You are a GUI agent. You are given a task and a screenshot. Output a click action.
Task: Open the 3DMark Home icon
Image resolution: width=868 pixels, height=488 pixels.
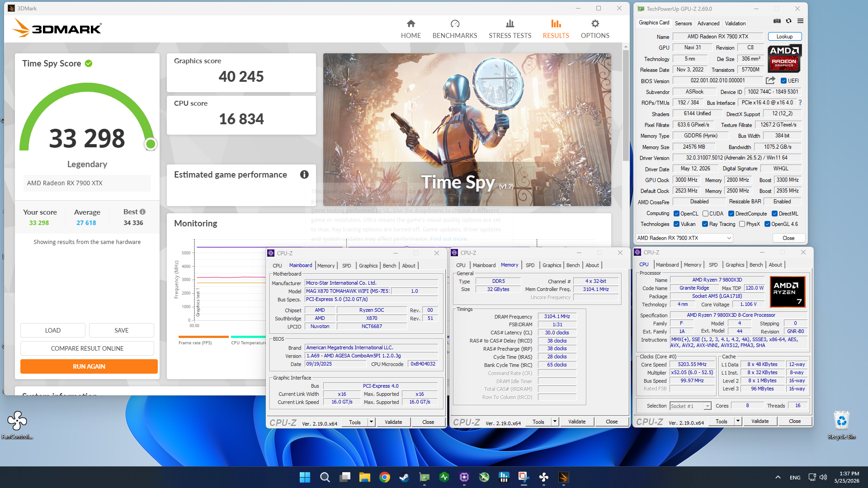click(x=410, y=23)
